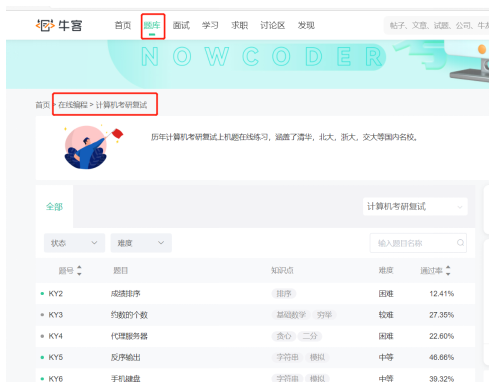
Task: Click the 贪心 tag on KY4 row
Action: coord(284,336)
